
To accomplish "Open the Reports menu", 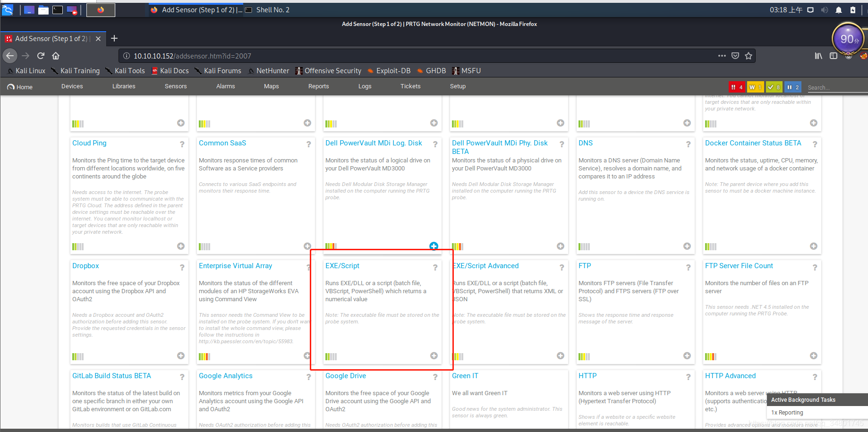I will [x=318, y=86].
